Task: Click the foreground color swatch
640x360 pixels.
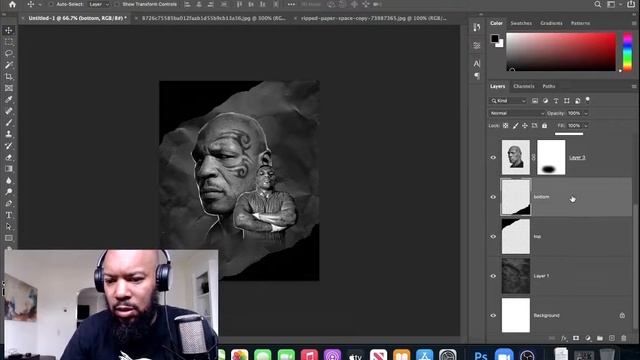Action: (495, 39)
